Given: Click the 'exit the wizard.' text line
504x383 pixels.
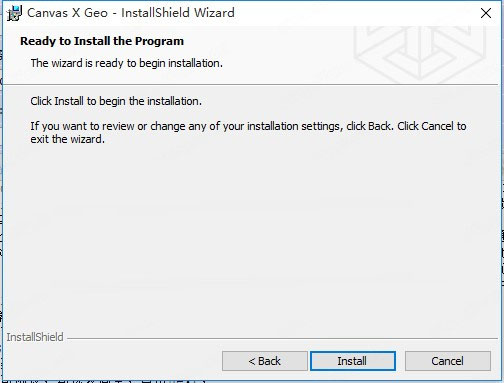Looking at the screenshot, I should point(68,139).
